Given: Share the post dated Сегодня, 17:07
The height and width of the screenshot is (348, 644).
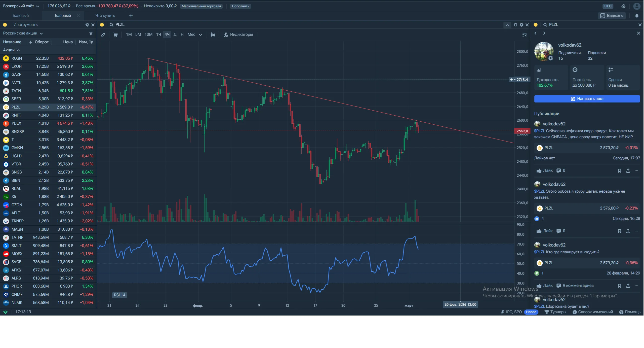Looking at the screenshot, I should point(628,170).
